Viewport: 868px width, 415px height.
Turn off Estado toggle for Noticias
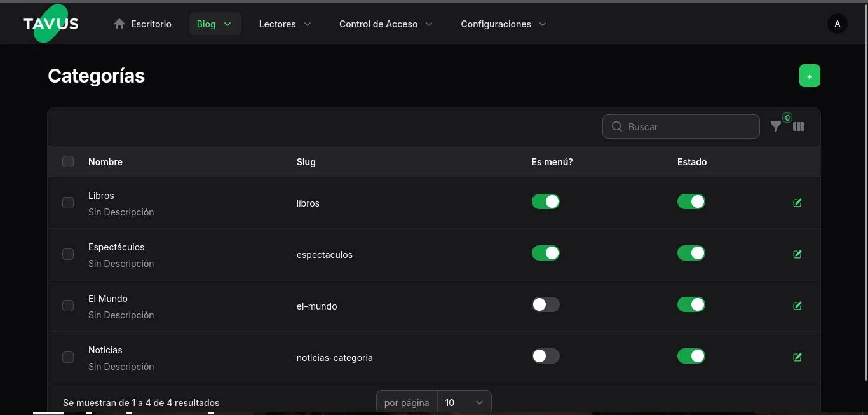coord(691,356)
